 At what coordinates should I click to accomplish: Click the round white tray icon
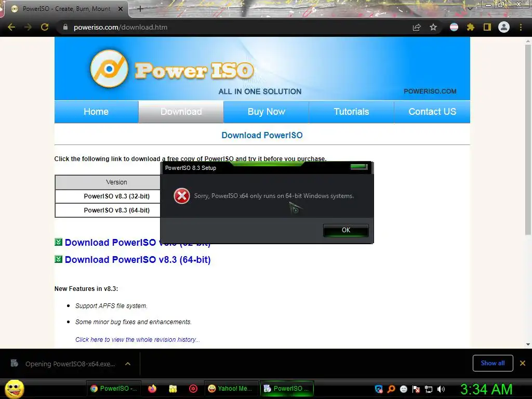(x=403, y=389)
